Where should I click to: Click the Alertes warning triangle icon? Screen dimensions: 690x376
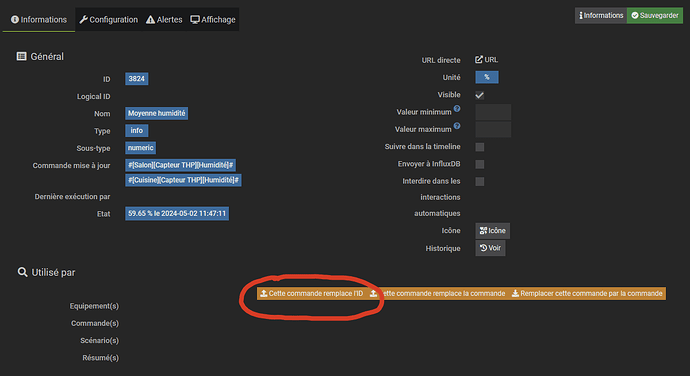click(150, 20)
